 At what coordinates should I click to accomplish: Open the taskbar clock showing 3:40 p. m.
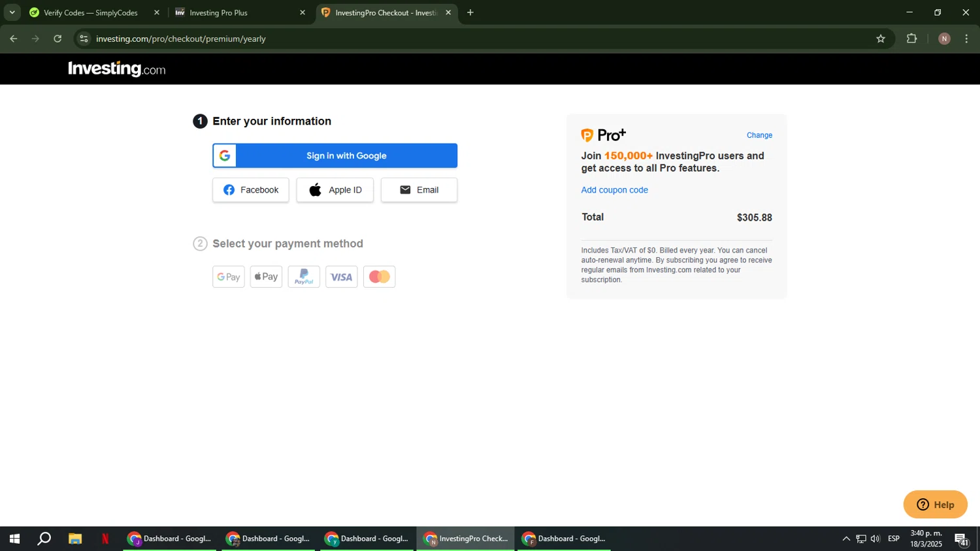[x=926, y=539]
